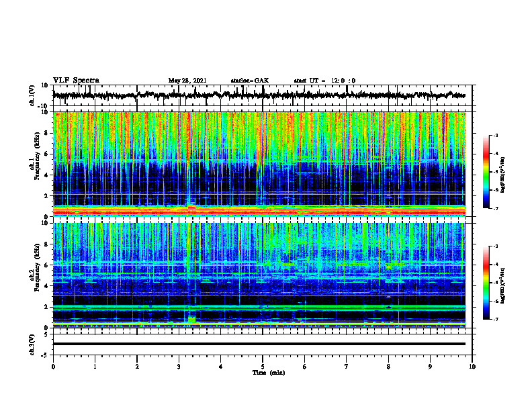This screenshot has width=532, height=411.
Task: Click time-axis tick label "4"
Action: 221,367
